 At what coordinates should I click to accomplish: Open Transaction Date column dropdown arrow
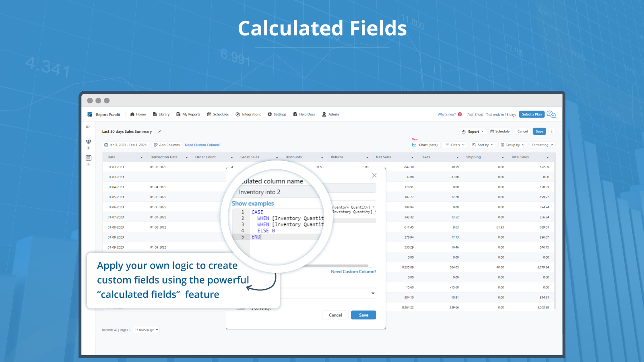(x=186, y=157)
